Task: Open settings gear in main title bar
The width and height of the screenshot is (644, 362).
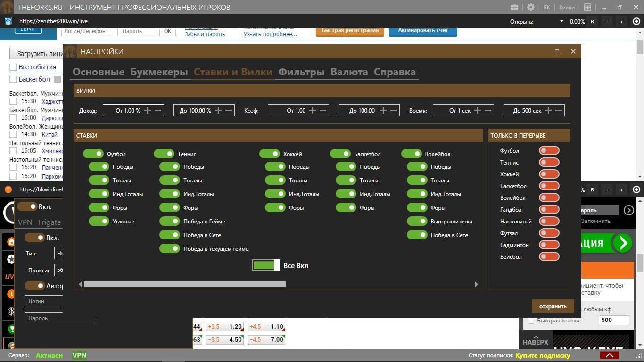Action: (531, 7)
